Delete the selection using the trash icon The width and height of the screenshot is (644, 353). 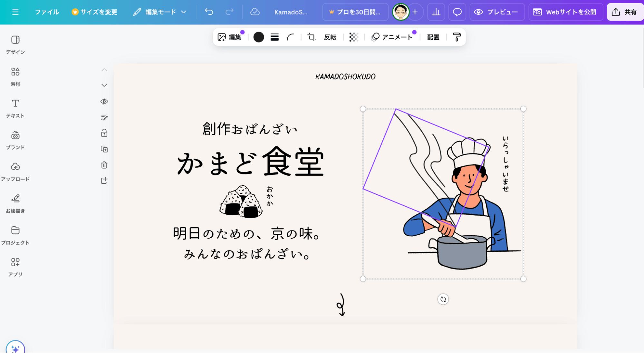(104, 165)
